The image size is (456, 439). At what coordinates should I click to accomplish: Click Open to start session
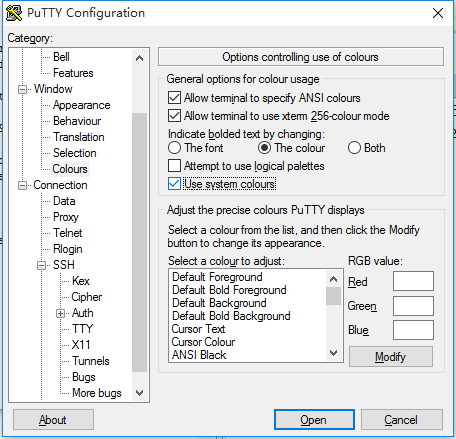314,420
